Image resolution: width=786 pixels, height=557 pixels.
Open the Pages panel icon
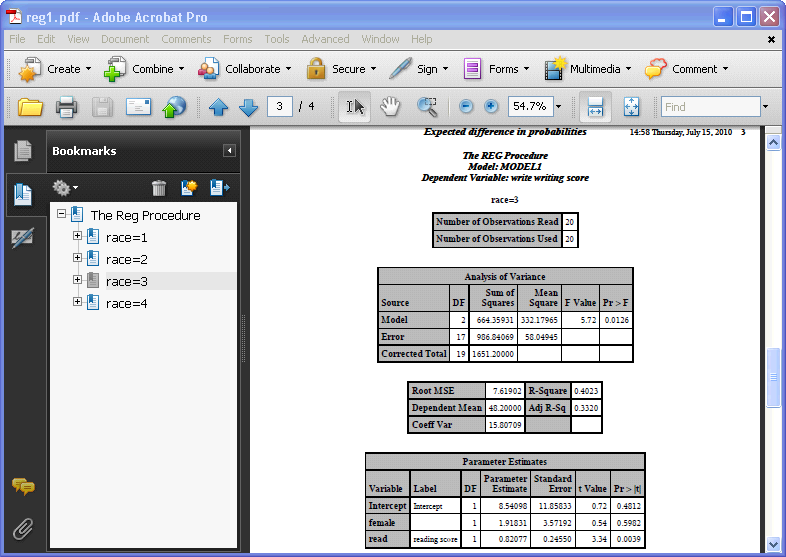(x=22, y=151)
